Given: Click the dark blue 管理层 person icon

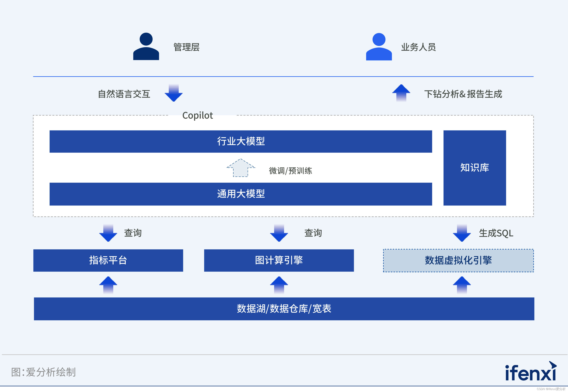Looking at the screenshot, I should pos(146,46).
